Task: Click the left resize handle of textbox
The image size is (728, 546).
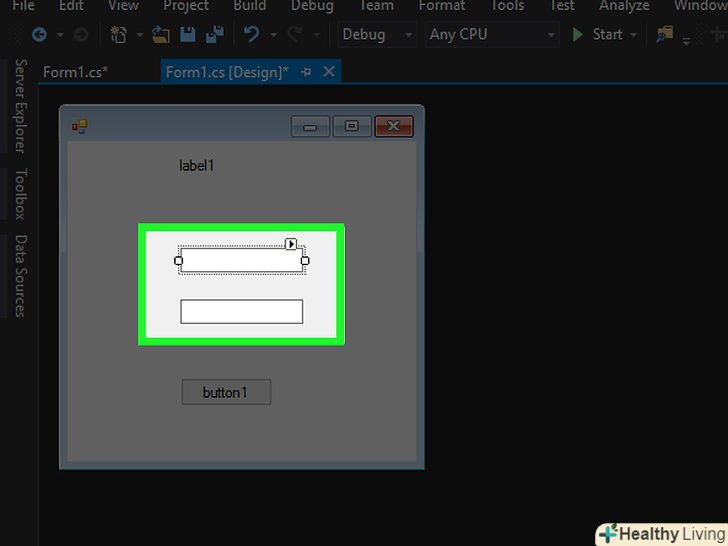Action: pyautogui.click(x=179, y=261)
